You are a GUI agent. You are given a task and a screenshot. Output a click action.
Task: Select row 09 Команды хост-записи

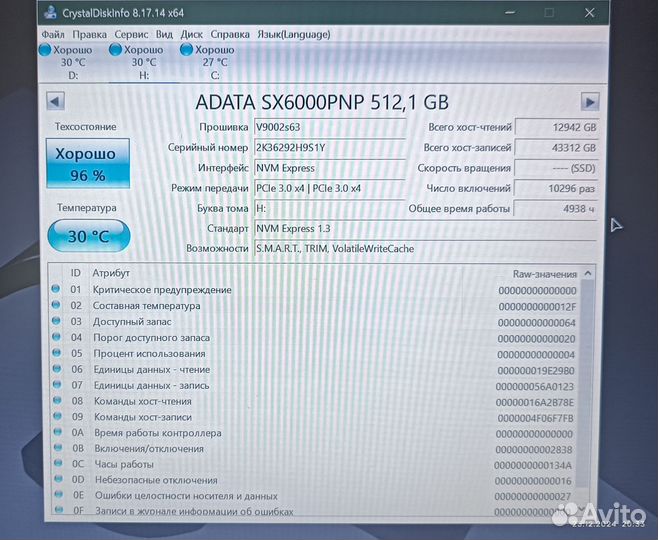(316, 417)
